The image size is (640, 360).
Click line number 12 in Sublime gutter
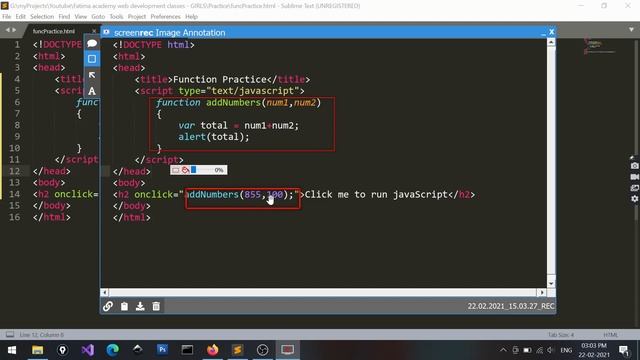(14, 171)
